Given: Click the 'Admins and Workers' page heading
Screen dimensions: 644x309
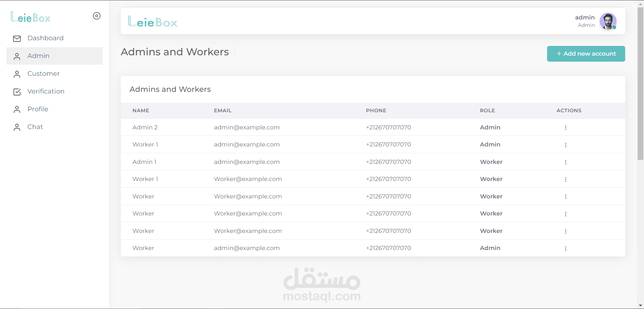Looking at the screenshot, I should click(175, 52).
